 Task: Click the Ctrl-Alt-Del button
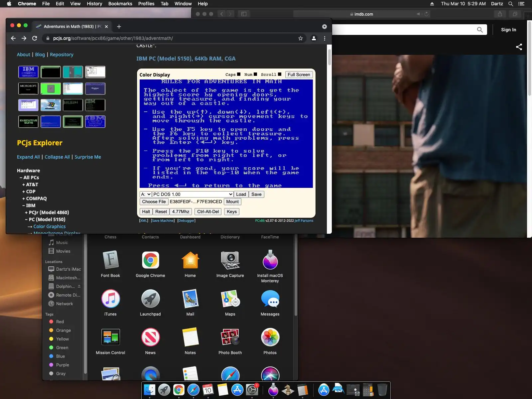coord(208,211)
